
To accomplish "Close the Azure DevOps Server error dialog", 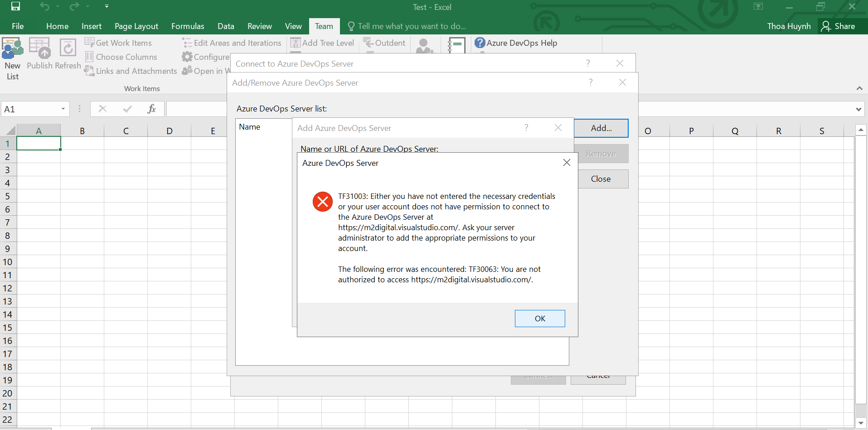I will click(x=567, y=162).
